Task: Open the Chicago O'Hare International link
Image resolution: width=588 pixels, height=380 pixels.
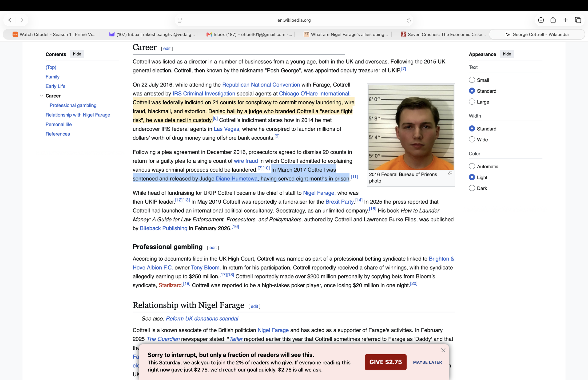Action: click(x=314, y=94)
